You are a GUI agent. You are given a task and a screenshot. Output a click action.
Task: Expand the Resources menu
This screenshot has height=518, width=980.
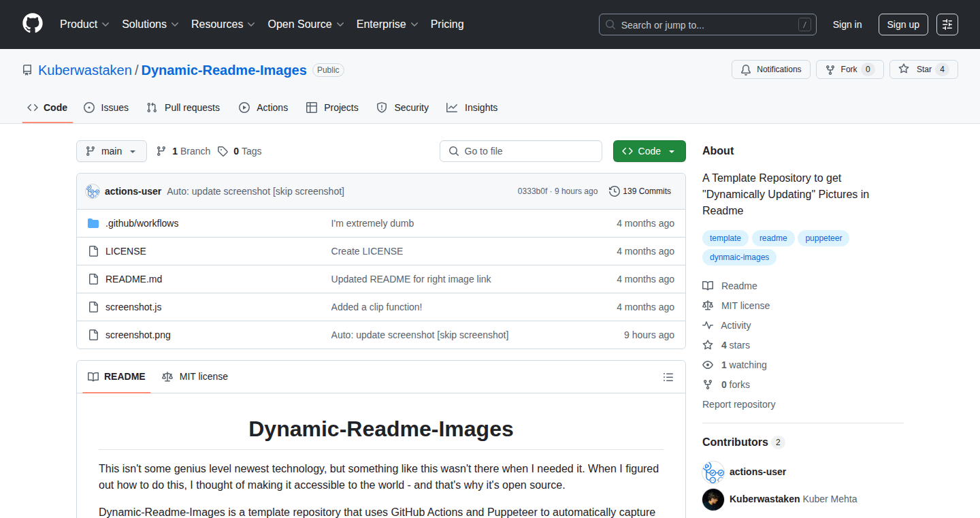point(223,25)
